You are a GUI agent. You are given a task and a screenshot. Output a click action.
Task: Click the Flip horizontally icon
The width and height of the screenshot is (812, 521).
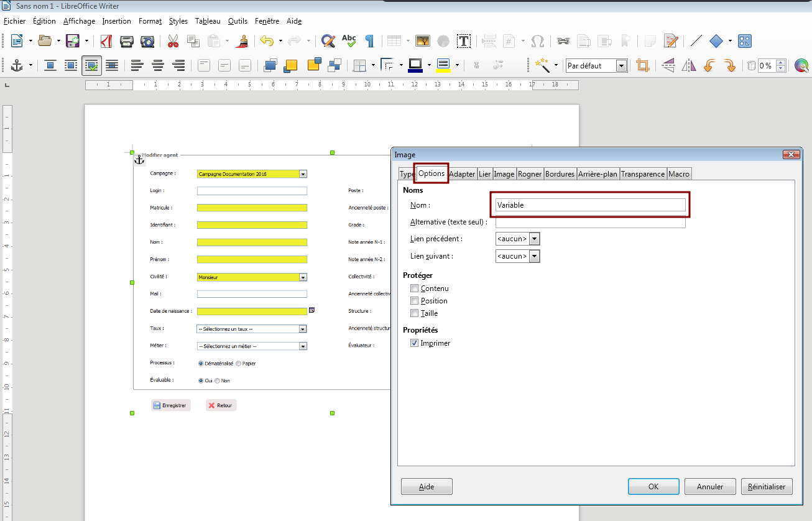click(x=689, y=65)
